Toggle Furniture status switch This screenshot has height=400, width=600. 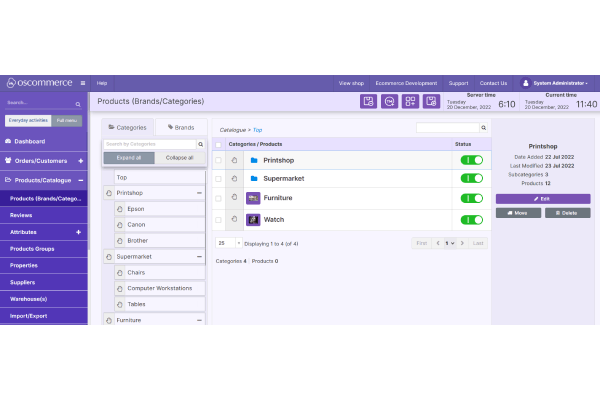pos(471,198)
